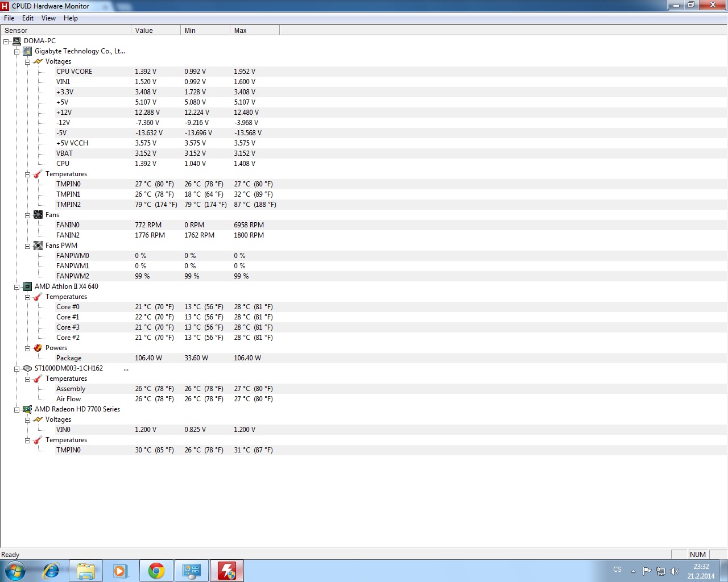
Task: Click the 106.40 W value in Value column
Action: pyautogui.click(x=148, y=358)
